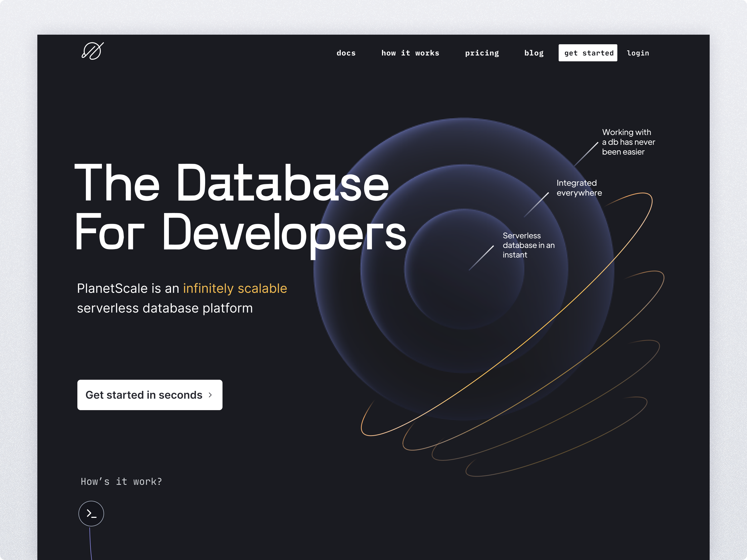Click the terminal prompt circle icon

[x=91, y=513]
